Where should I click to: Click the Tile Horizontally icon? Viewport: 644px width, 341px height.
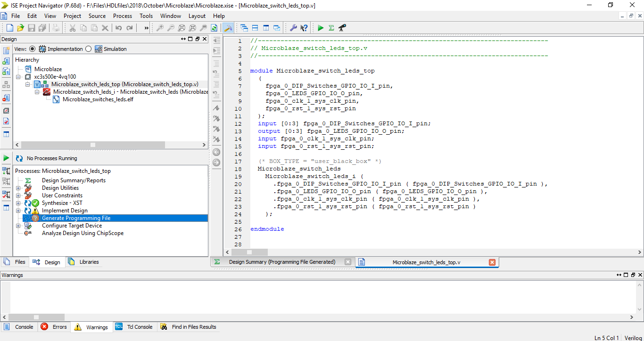point(255,28)
